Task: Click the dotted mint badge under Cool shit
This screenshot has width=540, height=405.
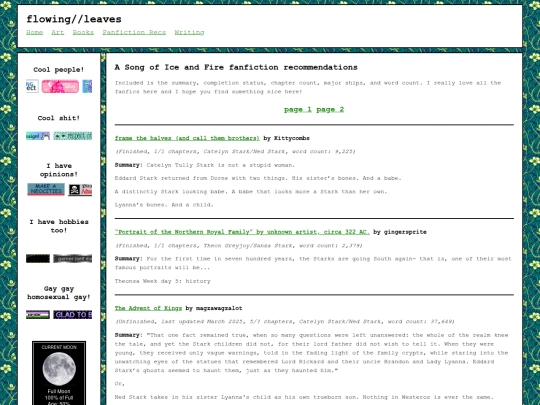Action: (73, 136)
